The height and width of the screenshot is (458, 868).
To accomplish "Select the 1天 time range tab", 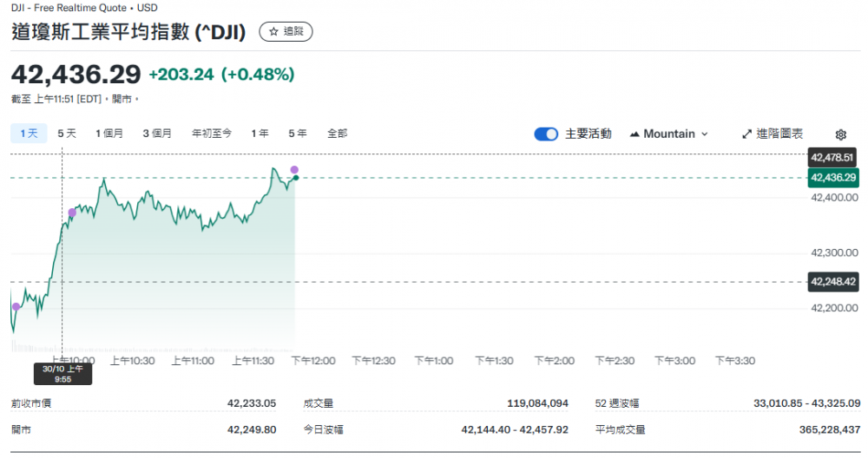I will (29, 134).
